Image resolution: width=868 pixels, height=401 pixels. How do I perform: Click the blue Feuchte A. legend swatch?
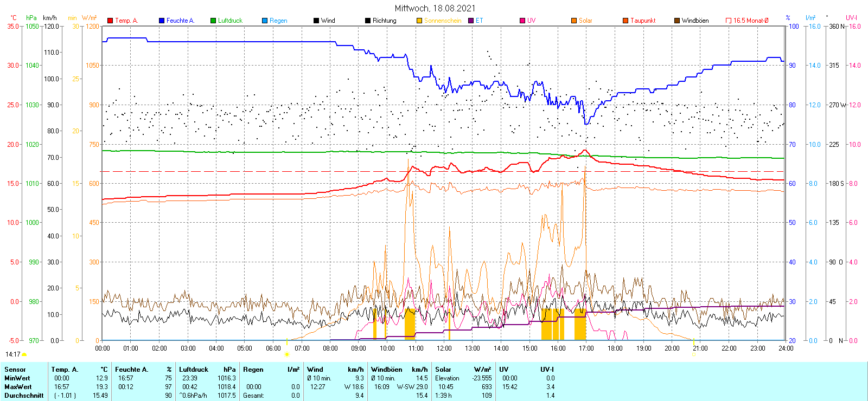162,21
